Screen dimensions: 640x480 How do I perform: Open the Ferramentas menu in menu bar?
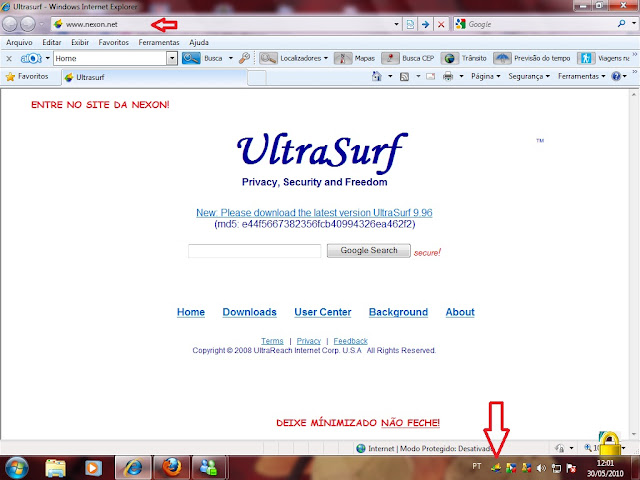(x=159, y=42)
